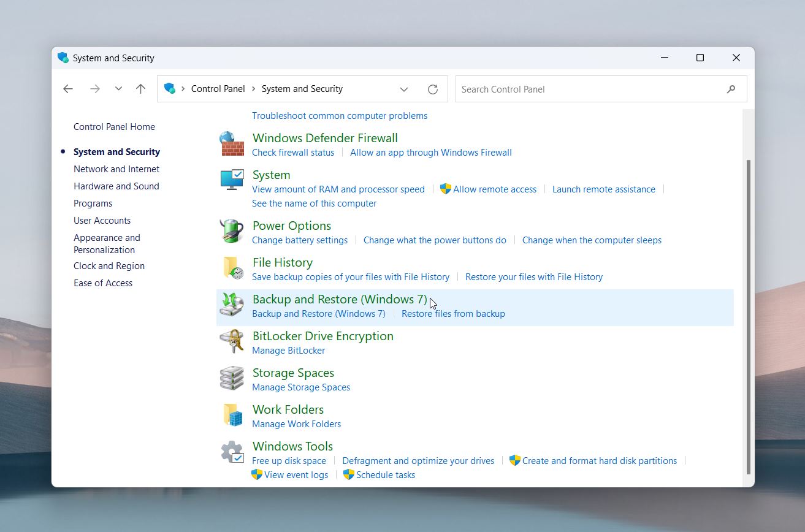The width and height of the screenshot is (805, 532).
Task: Open Clock and Region in the sidebar
Action: pyautogui.click(x=109, y=266)
